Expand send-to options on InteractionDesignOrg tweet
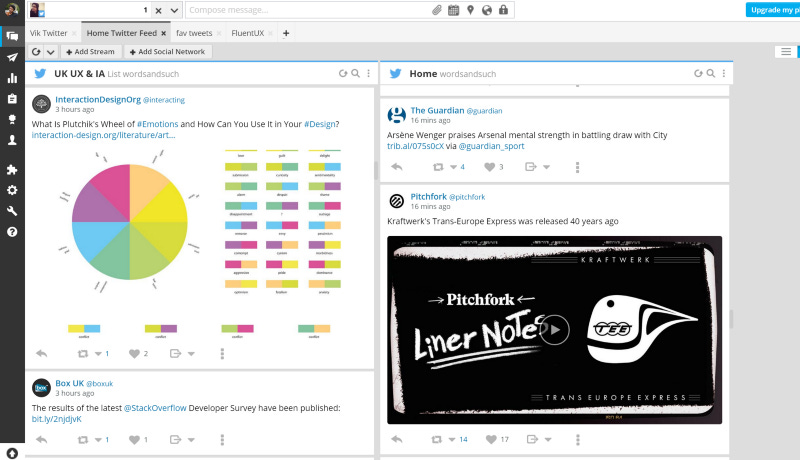The image size is (800, 460). tap(191, 353)
